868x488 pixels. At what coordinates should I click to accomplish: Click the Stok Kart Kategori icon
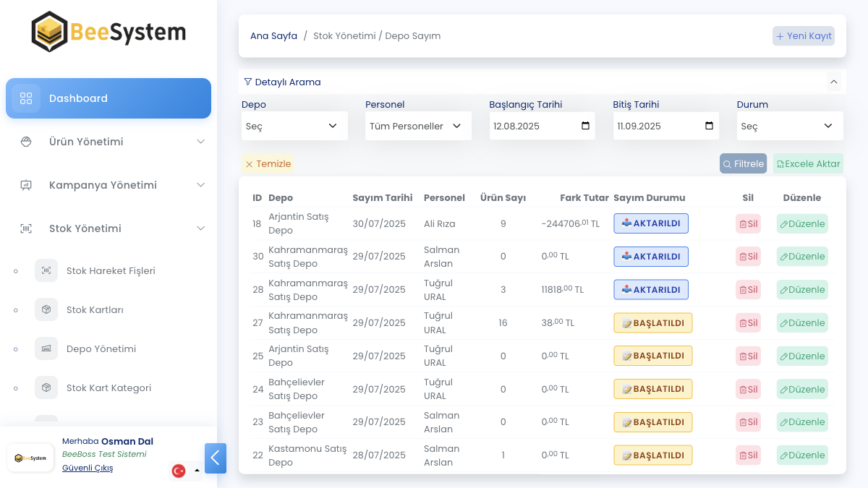coord(46,388)
